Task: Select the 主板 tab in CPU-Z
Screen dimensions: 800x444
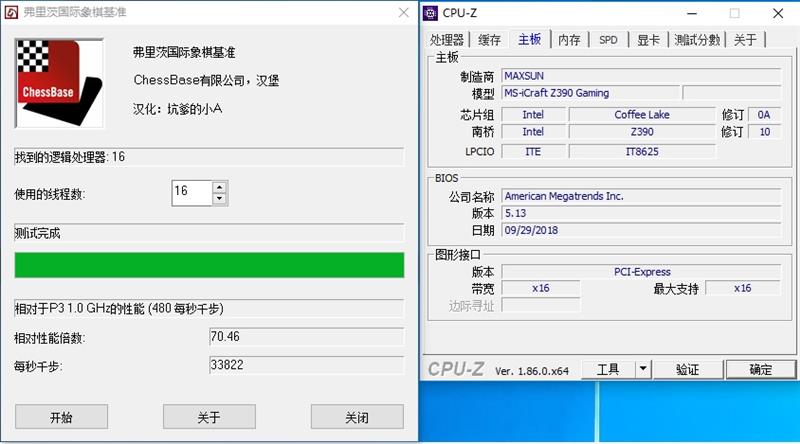Action: coord(530,39)
